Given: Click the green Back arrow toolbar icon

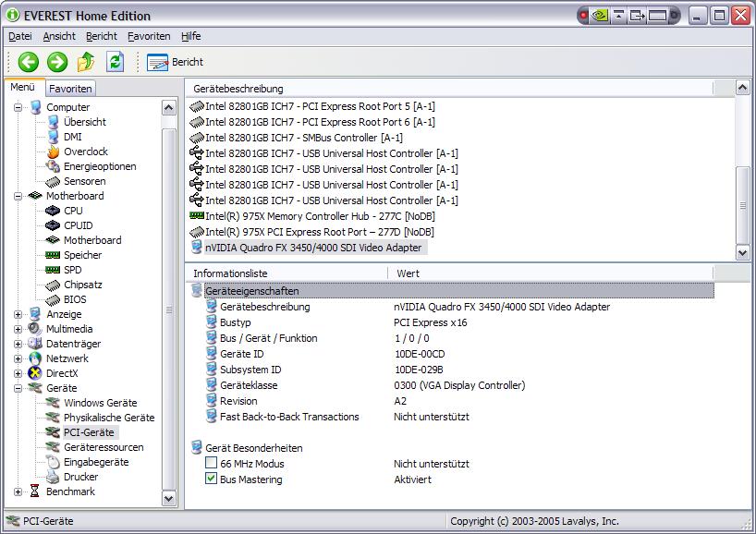Looking at the screenshot, I should pyautogui.click(x=28, y=62).
